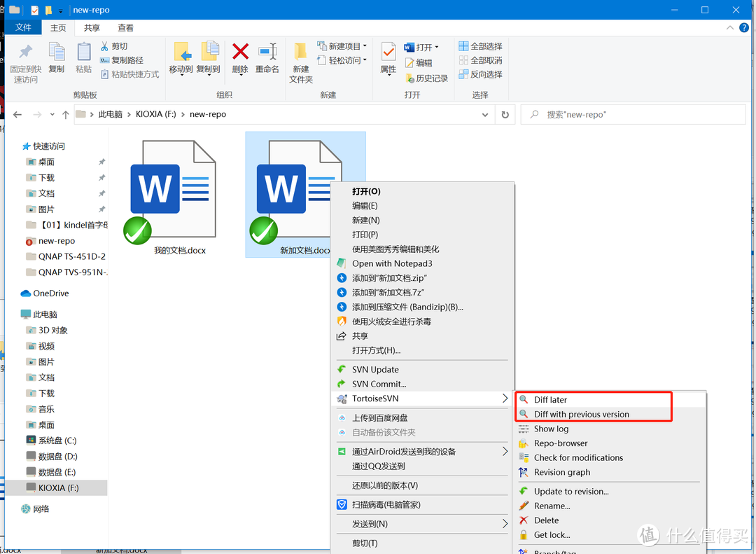This screenshot has width=756, height=554.
Task: Click 此电脑 in address breadcrumb
Action: pos(111,114)
